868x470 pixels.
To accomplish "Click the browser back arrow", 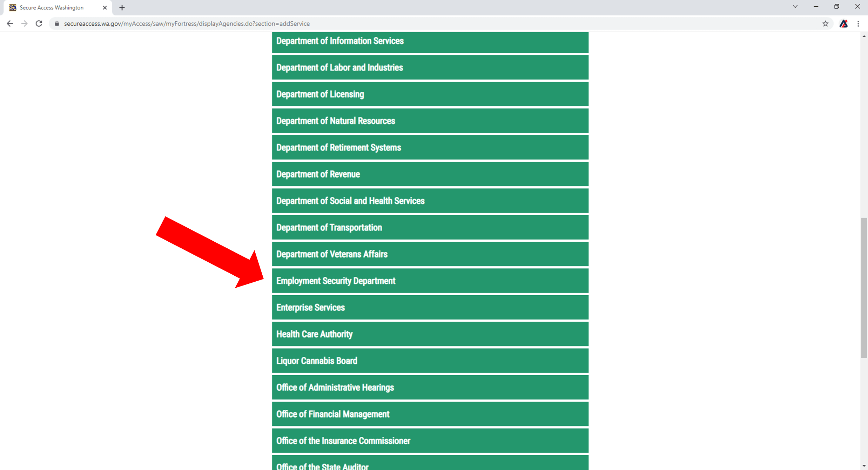I will click(x=10, y=23).
